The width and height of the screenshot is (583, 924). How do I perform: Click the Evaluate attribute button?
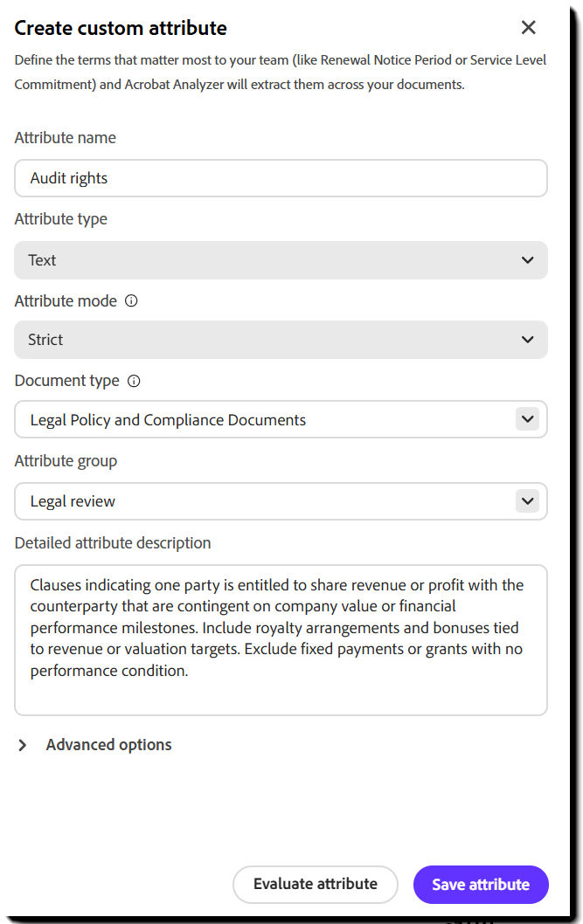tap(316, 885)
